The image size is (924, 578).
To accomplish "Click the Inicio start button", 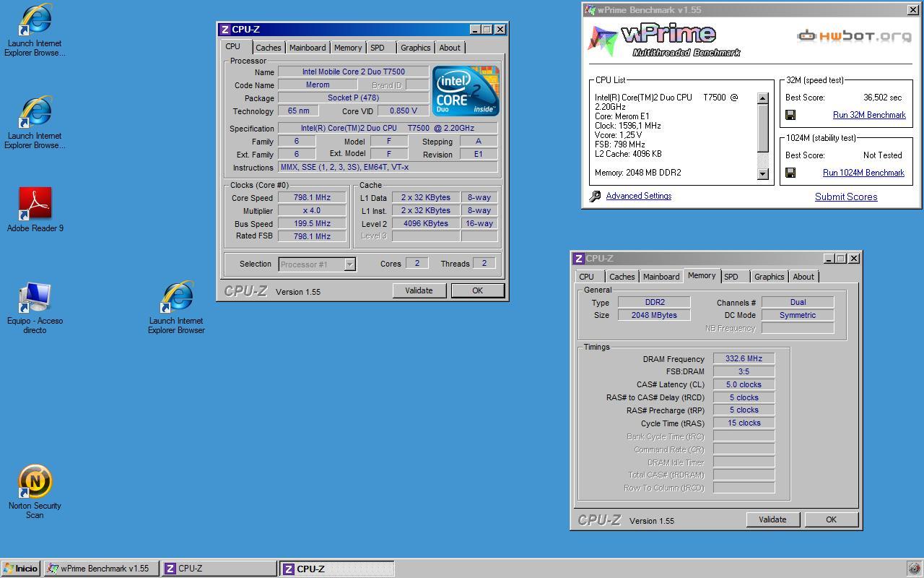I will [x=20, y=569].
